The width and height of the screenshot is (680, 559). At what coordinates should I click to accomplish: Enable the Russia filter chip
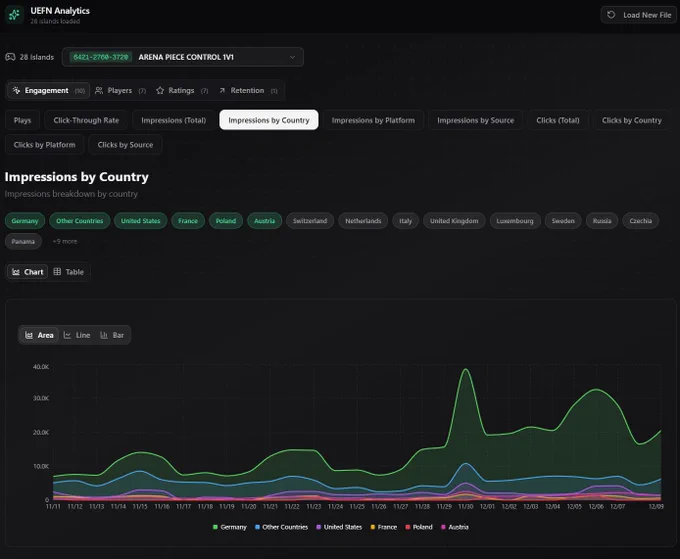coord(602,221)
